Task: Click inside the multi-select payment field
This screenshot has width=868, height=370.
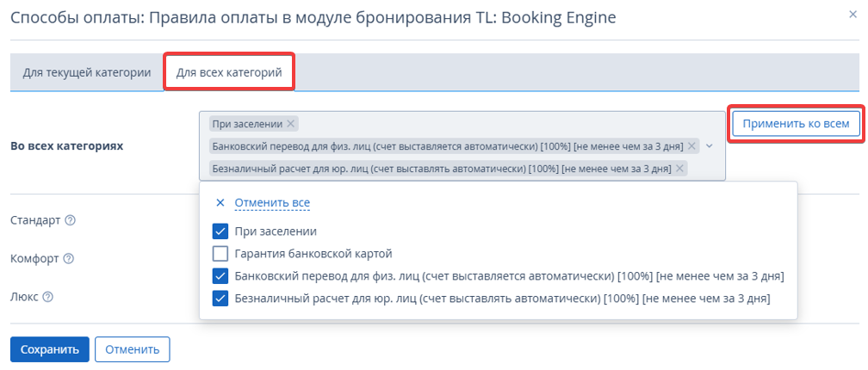Action: 462,146
